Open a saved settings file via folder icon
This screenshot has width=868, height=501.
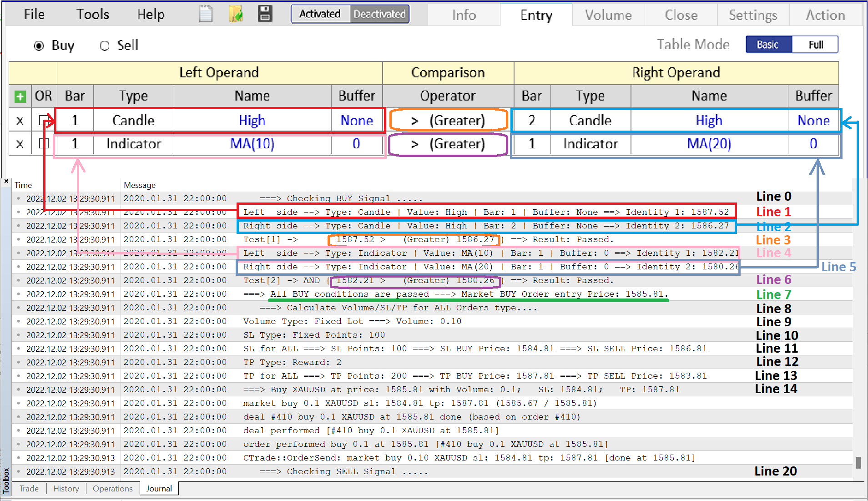[236, 14]
